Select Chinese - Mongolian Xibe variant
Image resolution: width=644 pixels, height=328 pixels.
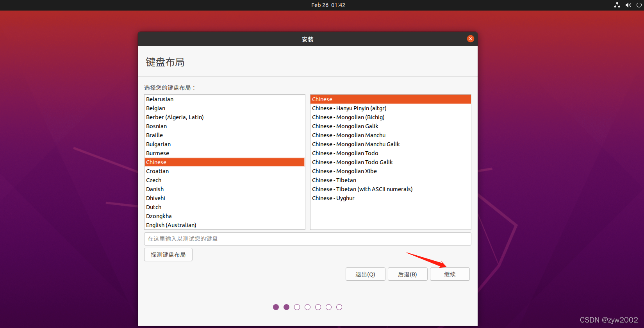click(x=391, y=171)
